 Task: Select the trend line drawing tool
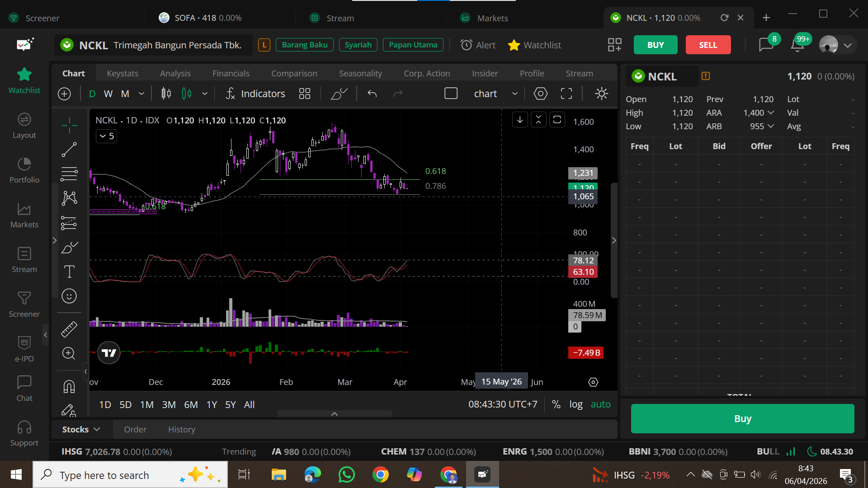pyautogui.click(x=69, y=150)
